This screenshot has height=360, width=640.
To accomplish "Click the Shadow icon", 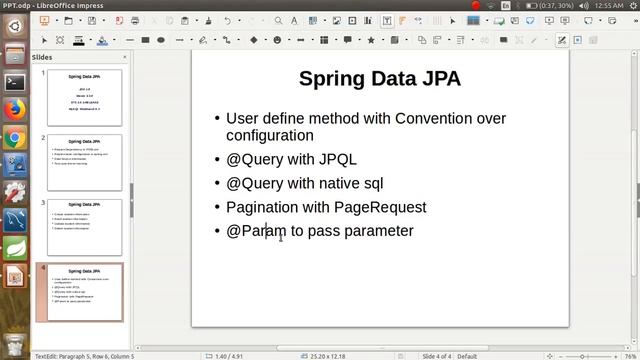I will pyautogui.click(x=504, y=40).
